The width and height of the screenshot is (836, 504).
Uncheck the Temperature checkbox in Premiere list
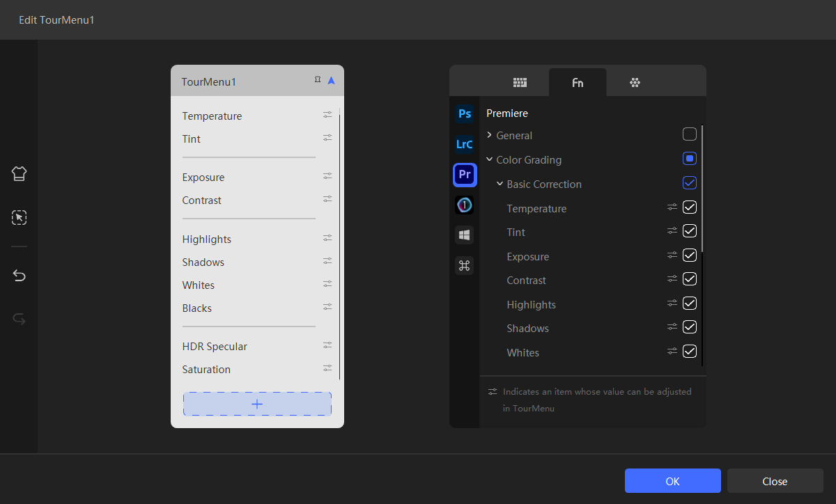[x=690, y=207]
